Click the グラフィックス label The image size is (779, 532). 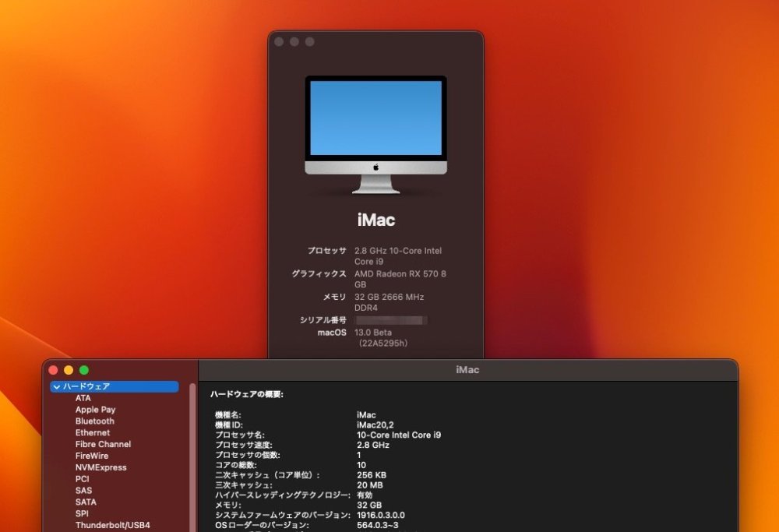pos(319,273)
